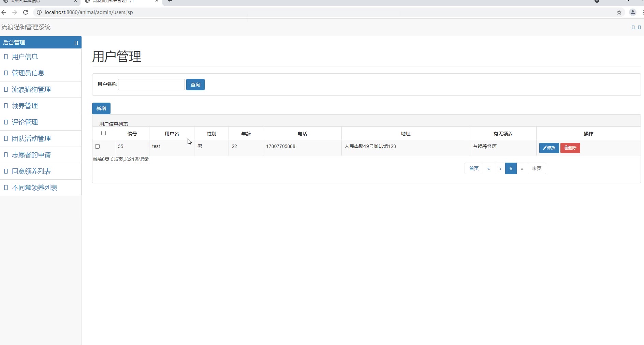Open 评论管理 menu item
Screen dimensions: 644x345
25,122
